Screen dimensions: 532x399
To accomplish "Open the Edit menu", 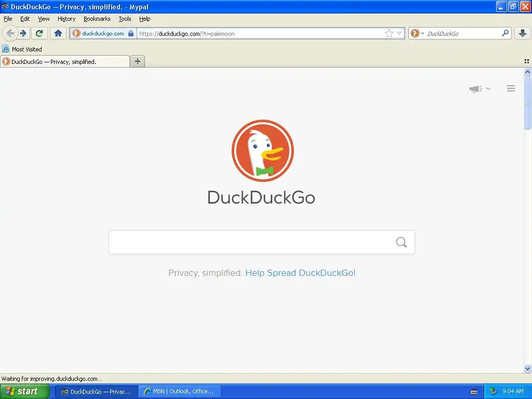I will pos(25,19).
